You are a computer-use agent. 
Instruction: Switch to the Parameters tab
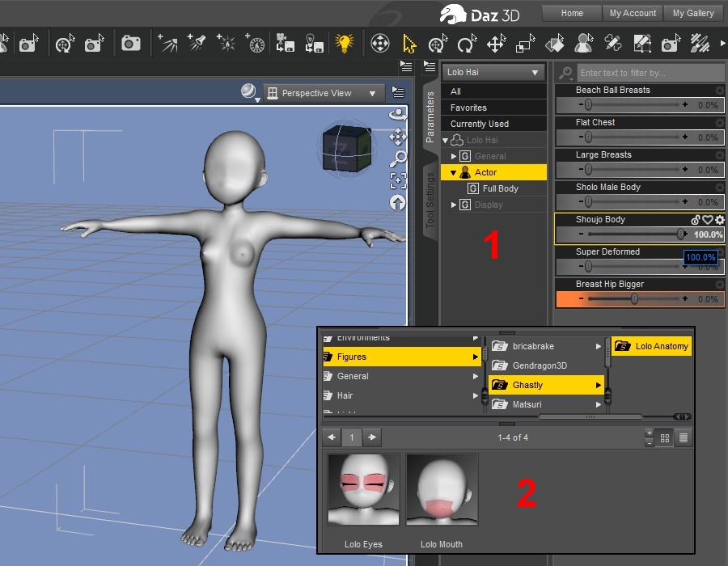coord(430,117)
